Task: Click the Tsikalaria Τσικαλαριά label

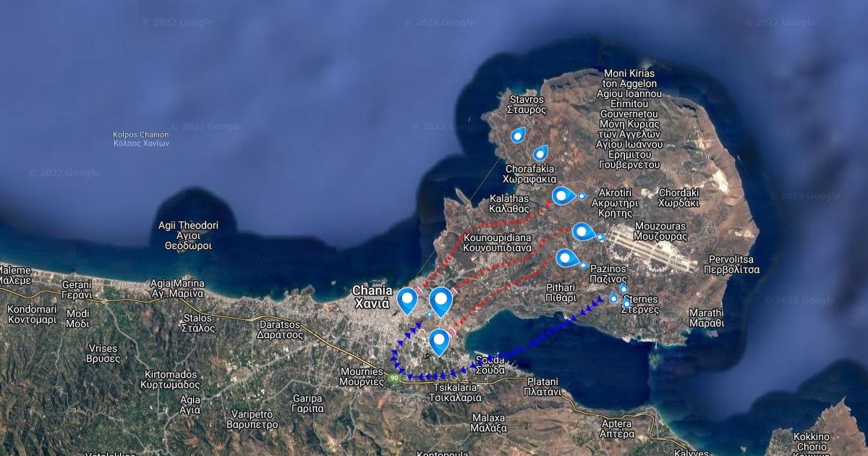Action: (455, 393)
